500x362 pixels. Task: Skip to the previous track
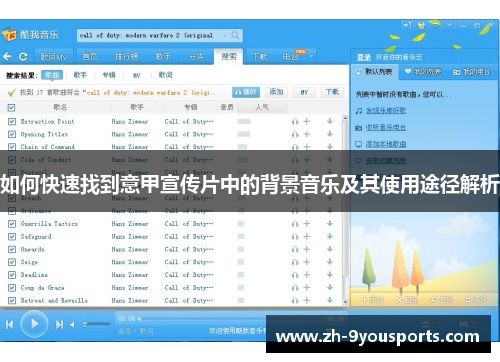(x=9, y=324)
